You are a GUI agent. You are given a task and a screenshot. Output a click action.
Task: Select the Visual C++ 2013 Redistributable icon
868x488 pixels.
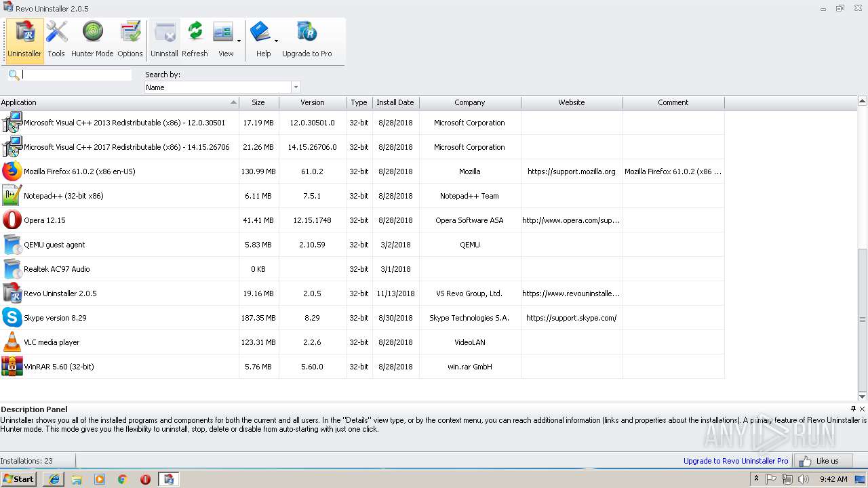pos(12,123)
